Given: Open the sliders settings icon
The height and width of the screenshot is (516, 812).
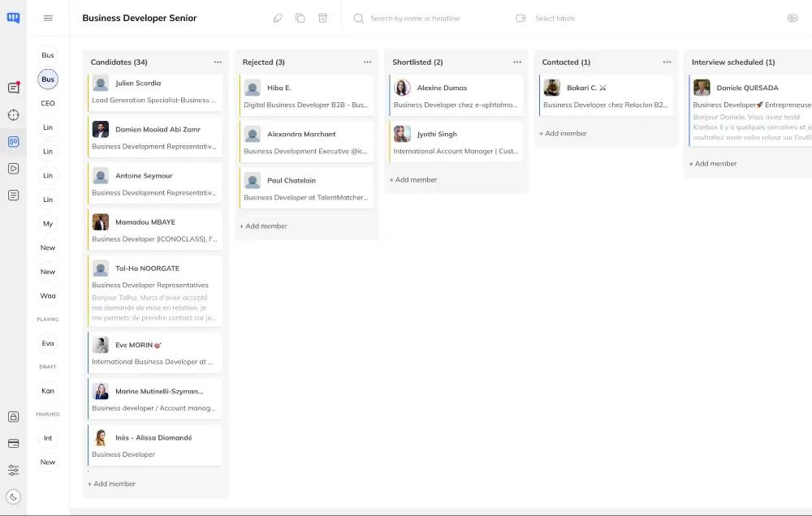Looking at the screenshot, I should tap(14, 470).
